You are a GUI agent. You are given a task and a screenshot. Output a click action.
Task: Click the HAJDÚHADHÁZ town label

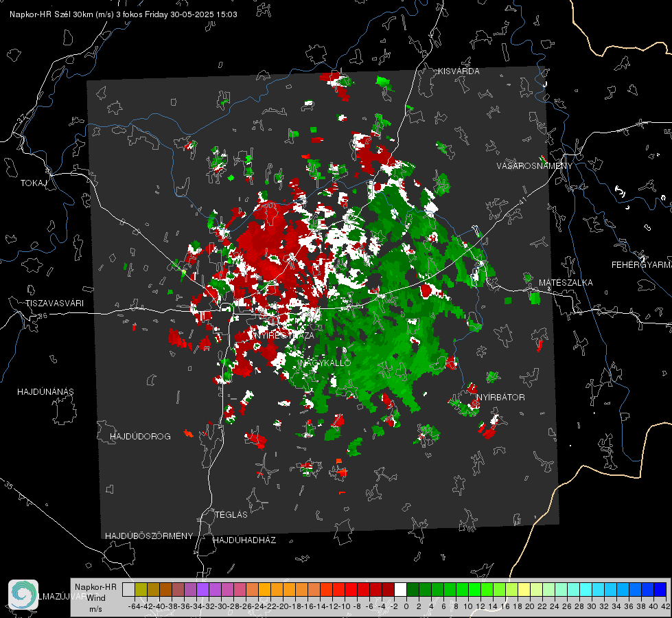(245, 540)
